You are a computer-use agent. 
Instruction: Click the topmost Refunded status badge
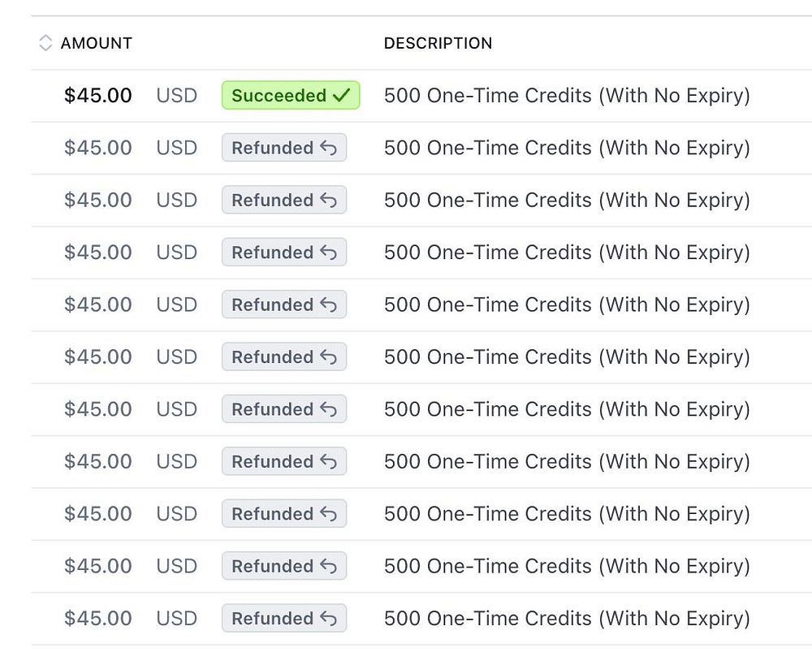click(283, 148)
